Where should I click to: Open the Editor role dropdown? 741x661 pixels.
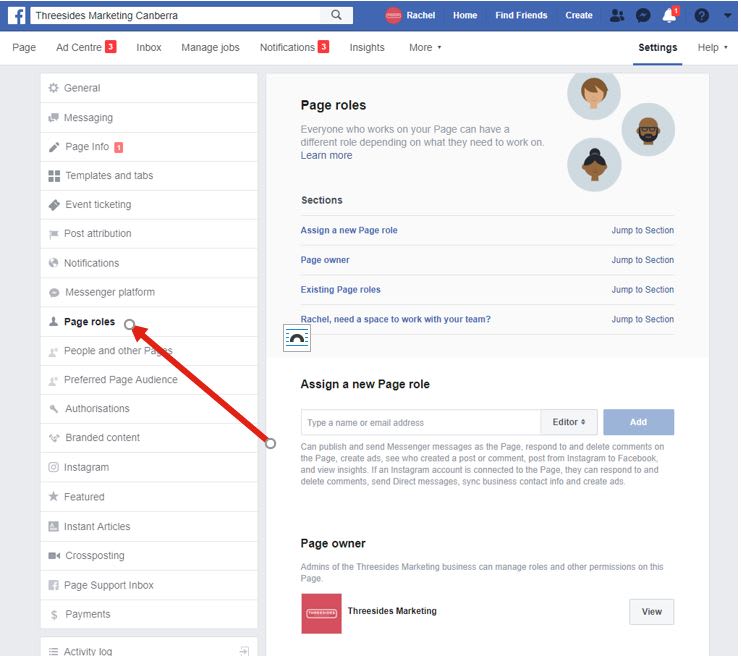(x=571, y=424)
